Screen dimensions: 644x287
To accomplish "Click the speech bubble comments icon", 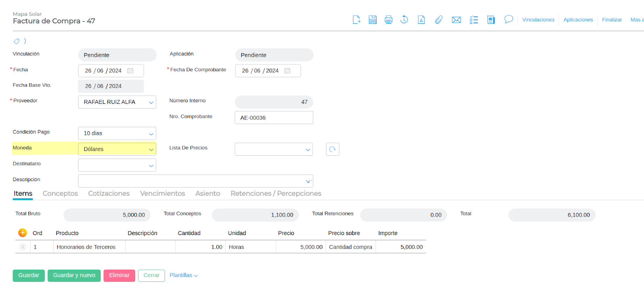I will 508,19.
